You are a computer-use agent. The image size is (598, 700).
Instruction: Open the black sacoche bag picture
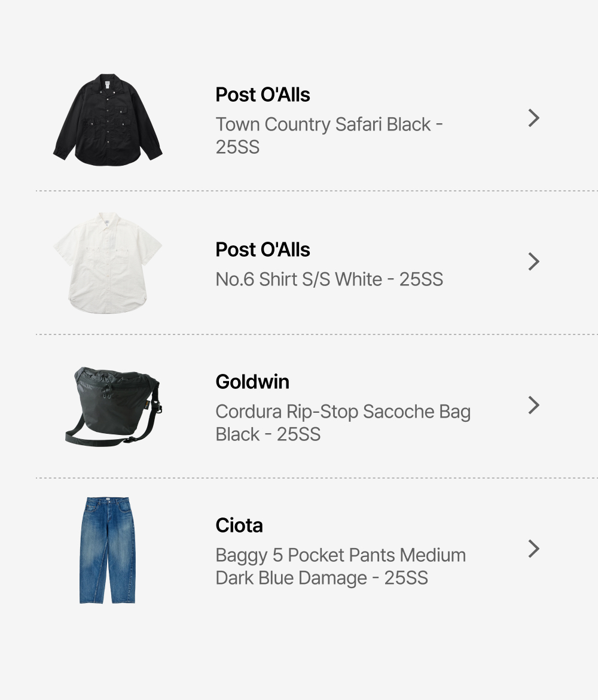pyautogui.click(x=114, y=406)
